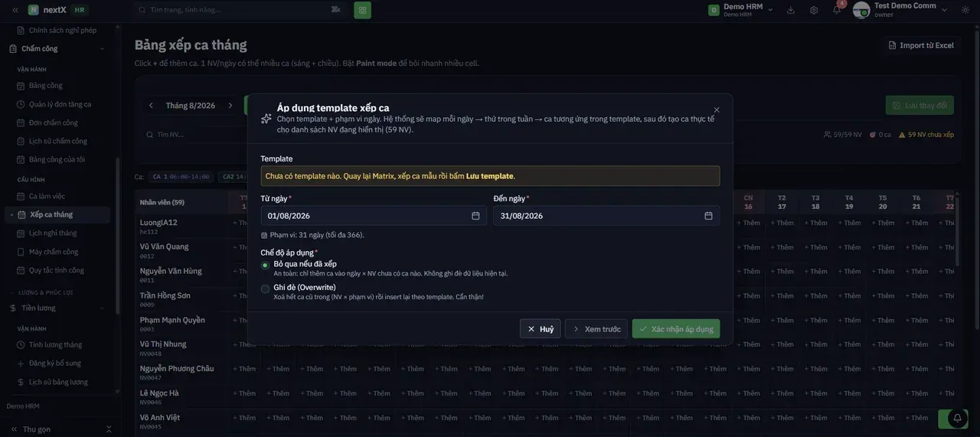Go to previous month arrow
980x437 pixels.
pyautogui.click(x=151, y=106)
